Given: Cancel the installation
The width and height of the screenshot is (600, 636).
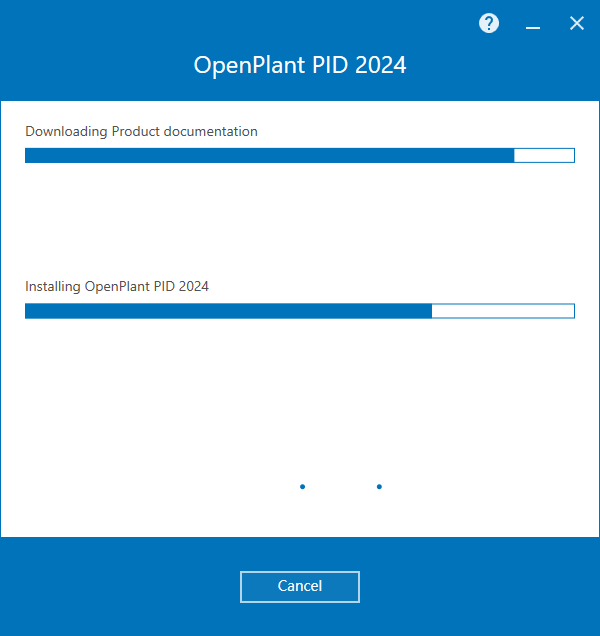Looking at the screenshot, I should pos(300,587).
